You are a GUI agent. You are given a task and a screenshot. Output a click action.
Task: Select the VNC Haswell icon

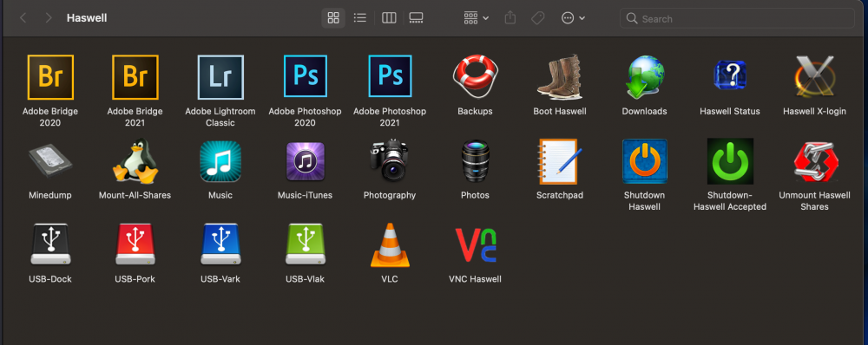click(x=475, y=245)
